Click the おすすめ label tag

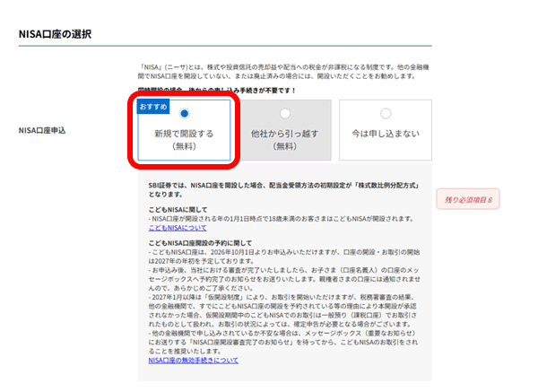(153, 107)
